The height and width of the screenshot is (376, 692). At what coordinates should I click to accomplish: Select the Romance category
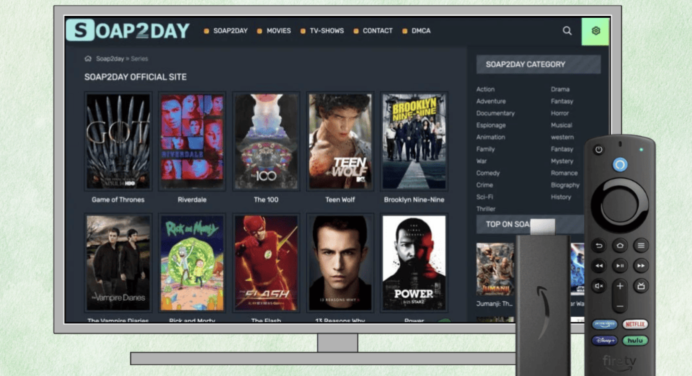(x=564, y=173)
